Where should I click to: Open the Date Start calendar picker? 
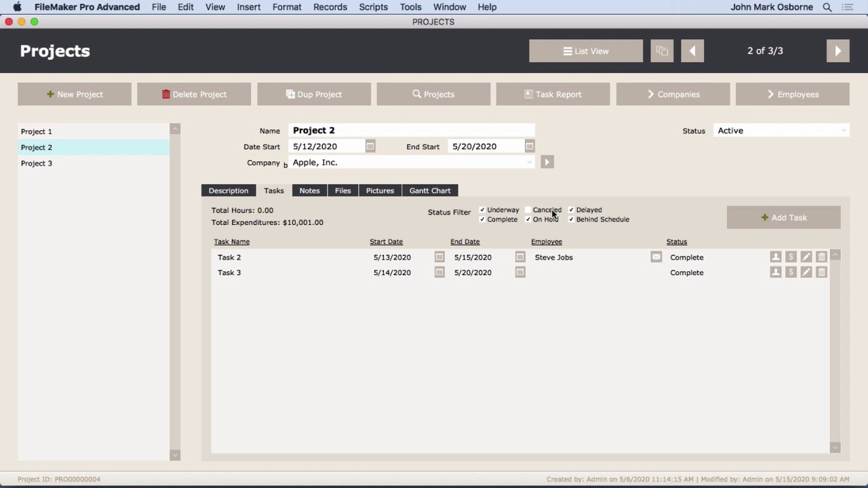tap(370, 146)
